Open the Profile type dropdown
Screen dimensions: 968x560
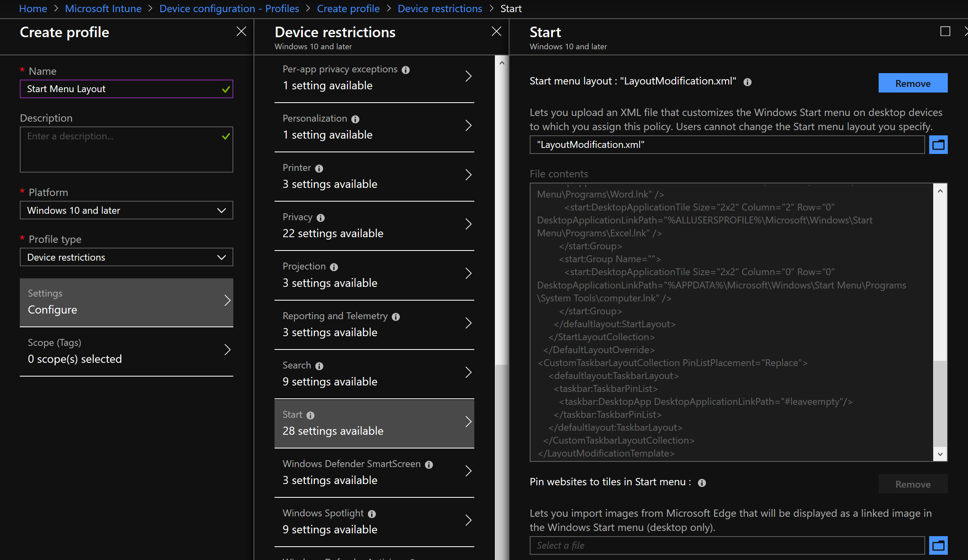[x=127, y=257]
